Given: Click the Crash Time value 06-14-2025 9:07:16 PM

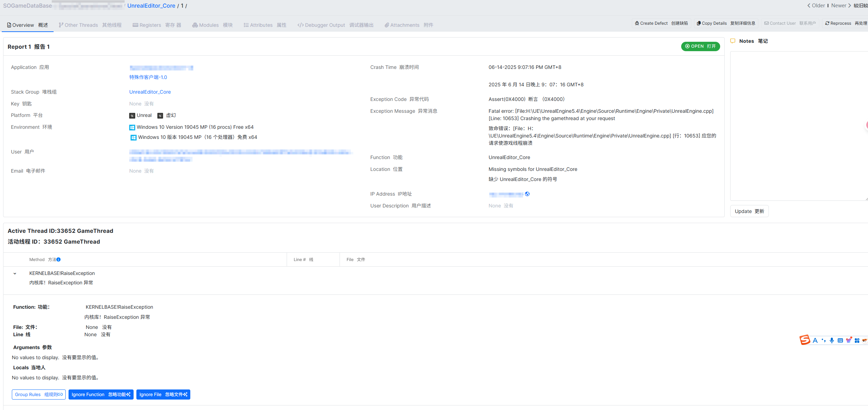Looking at the screenshot, I should coord(525,67).
